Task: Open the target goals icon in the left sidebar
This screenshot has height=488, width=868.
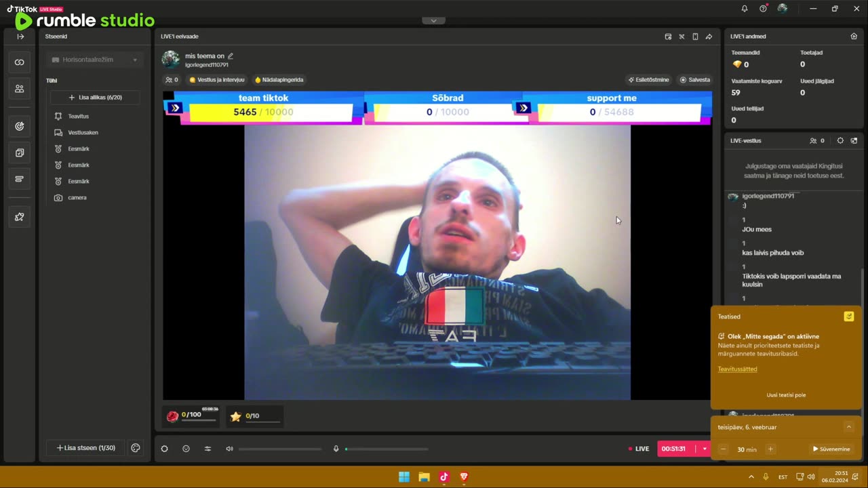Action: coord(20,126)
